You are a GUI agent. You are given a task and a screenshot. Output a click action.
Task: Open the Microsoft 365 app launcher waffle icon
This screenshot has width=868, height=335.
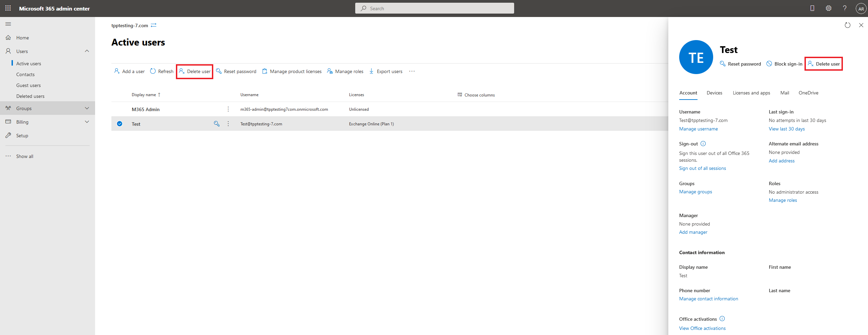click(x=8, y=8)
